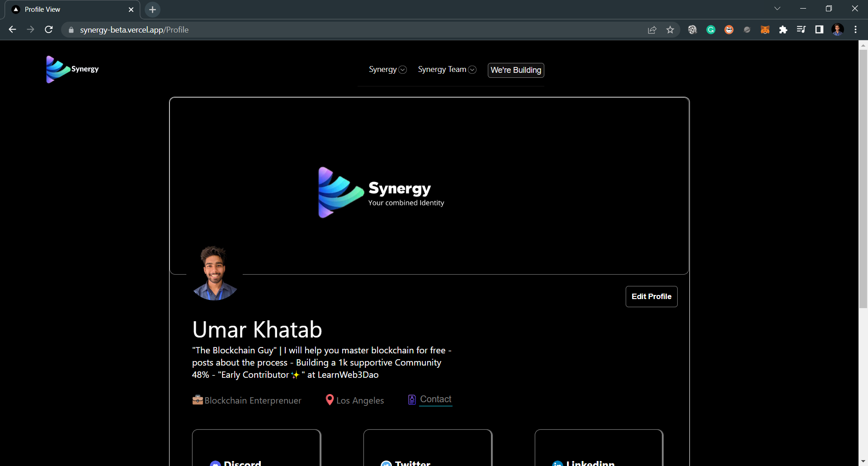Open Chrome profile avatar menu
The width and height of the screenshot is (868, 466).
point(838,30)
